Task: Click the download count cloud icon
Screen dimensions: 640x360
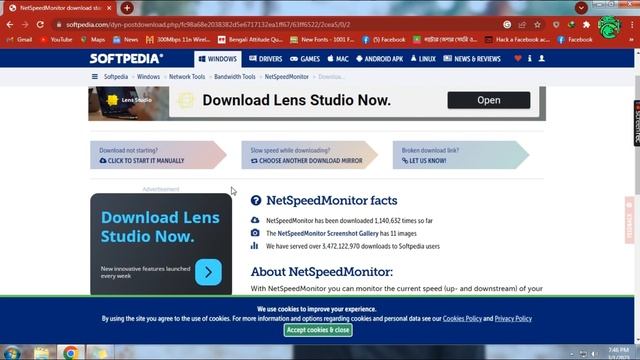Action: (255, 220)
